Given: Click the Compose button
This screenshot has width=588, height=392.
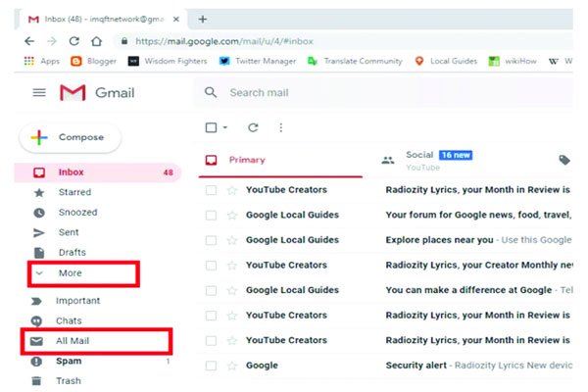Looking at the screenshot, I should (x=71, y=137).
